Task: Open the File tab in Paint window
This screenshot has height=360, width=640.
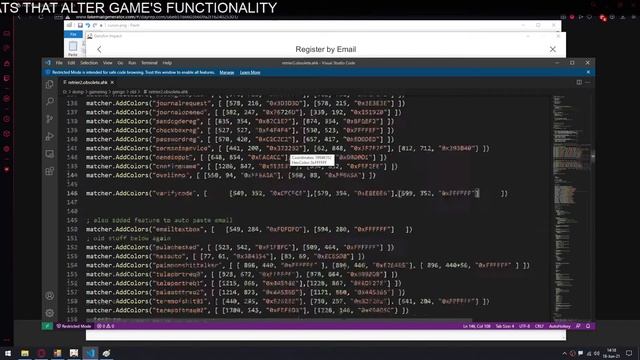Action: (73, 35)
